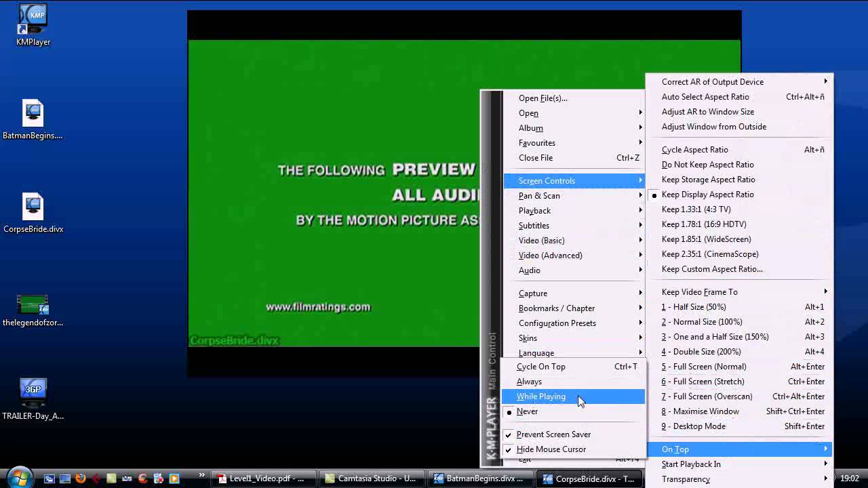Expand the Pan & Scan submenu
Image resolution: width=868 pixels, height=488 pixels.
click(x=574, y=196)
